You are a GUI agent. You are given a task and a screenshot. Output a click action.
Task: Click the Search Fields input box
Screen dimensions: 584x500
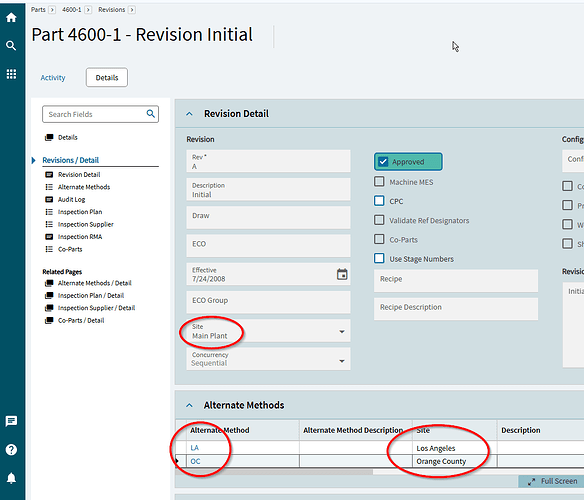(x=101, y=114)
